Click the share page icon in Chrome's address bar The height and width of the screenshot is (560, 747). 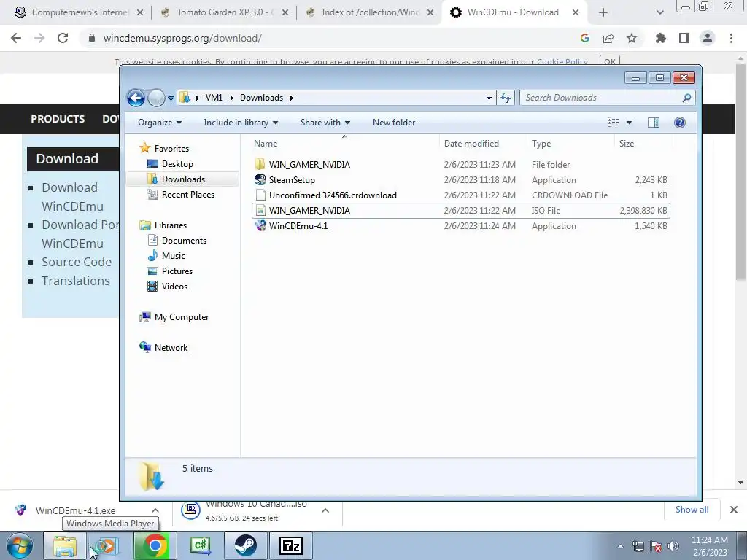pyautogui.click(x=608, y=38)
